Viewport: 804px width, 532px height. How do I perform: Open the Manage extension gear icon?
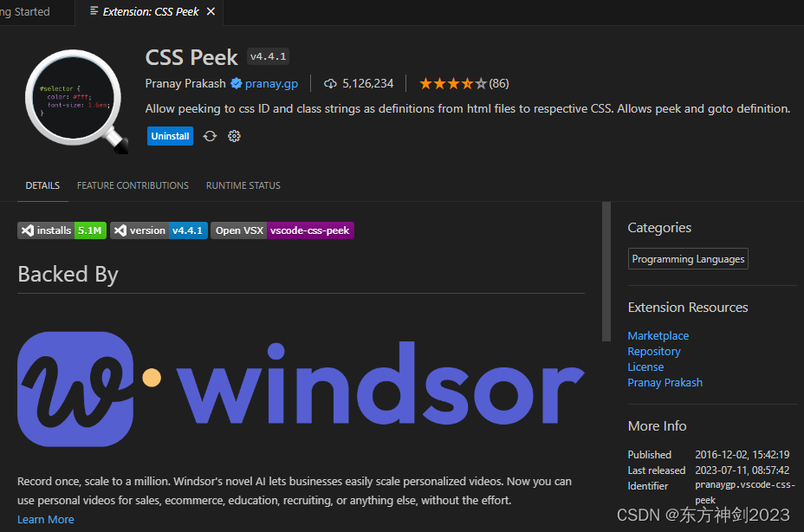tap(234, 136)
